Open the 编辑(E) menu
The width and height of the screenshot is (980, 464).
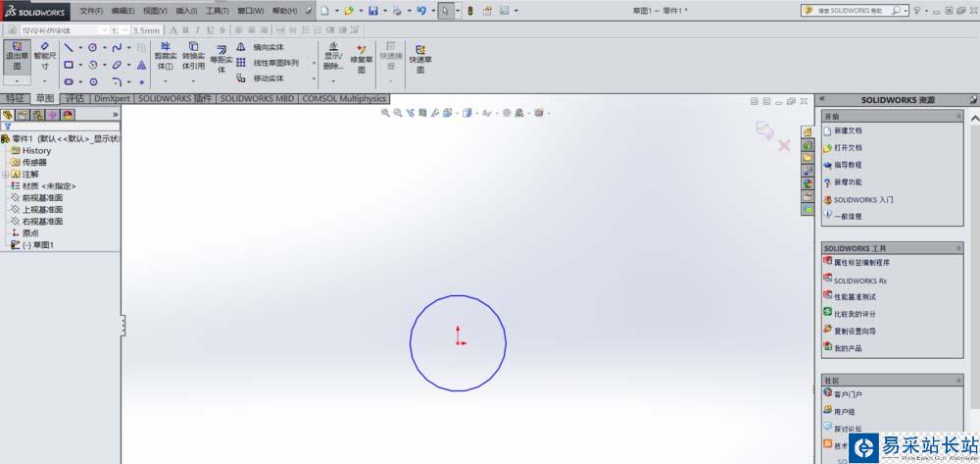(x=123, y=11)
